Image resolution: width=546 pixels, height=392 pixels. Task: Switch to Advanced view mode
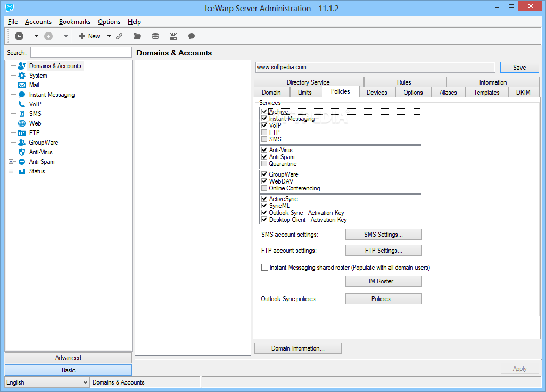[x=68, y=358]
